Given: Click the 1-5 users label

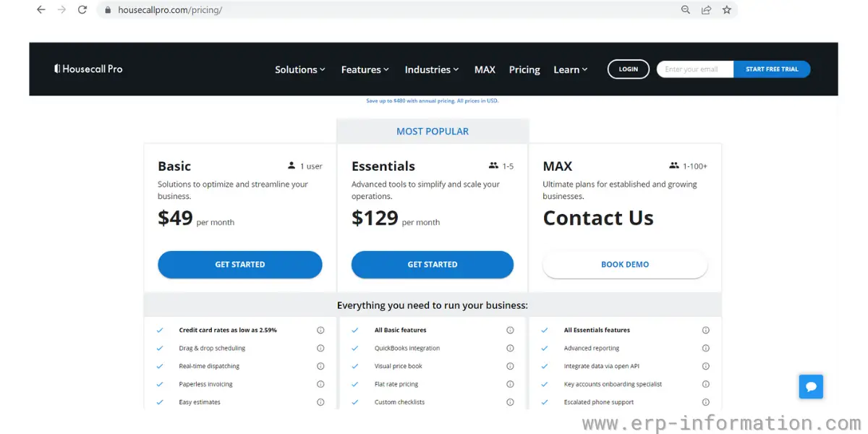Looking at the screenshot, I should tap(501, 166).
